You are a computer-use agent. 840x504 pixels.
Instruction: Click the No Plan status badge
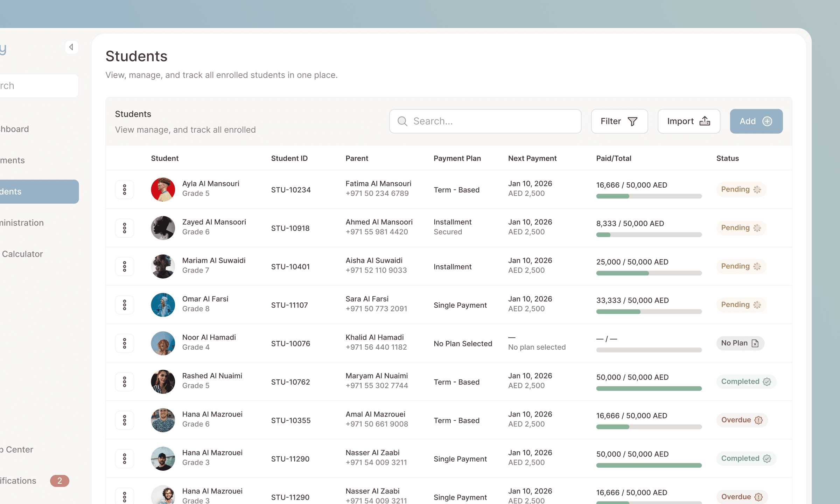[x=740, y=343]
